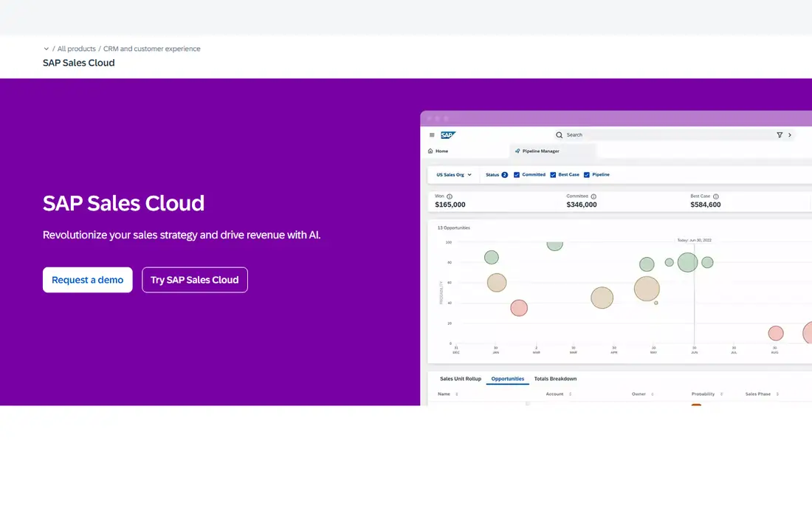812x508 pixels.
Task: Click the right chevron beside the filter icon
Action: click(x=790, y=134)
